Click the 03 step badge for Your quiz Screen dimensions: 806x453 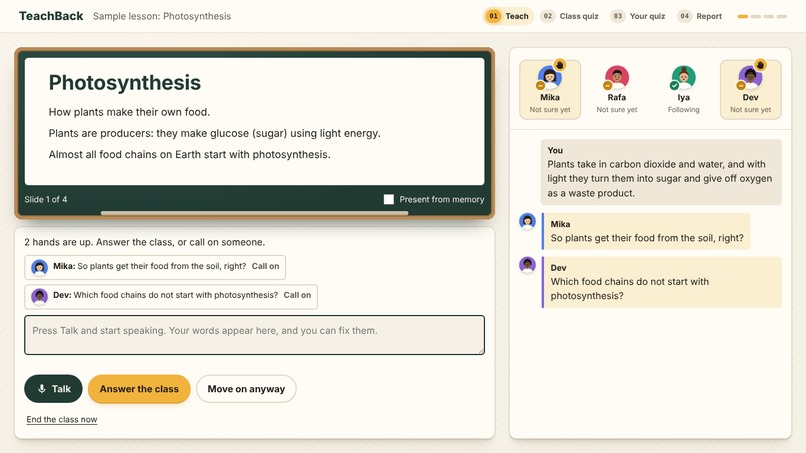click(x=618, y=16)
